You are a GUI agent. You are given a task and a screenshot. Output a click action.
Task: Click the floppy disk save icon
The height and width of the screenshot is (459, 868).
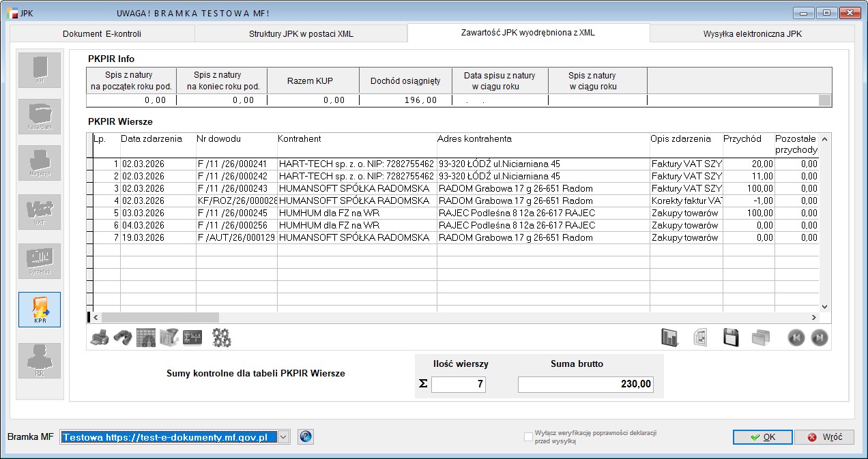[x=732, y=338]
